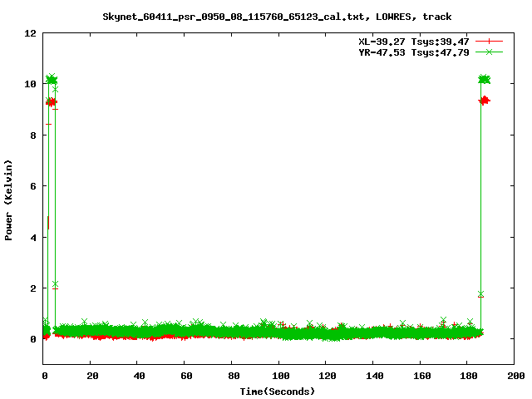Screen dimensions: 532x399
Task: Click y-axis tick label 10
Action: click(x=30, y=84)
